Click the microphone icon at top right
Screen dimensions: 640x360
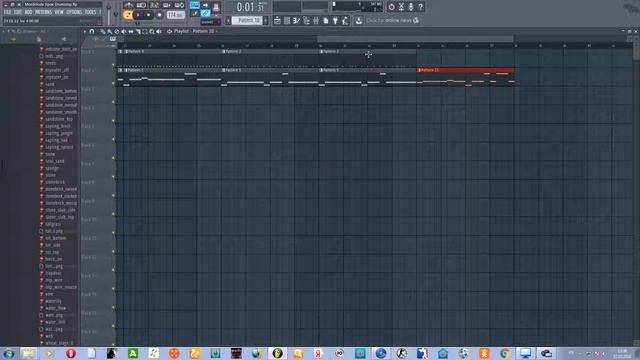click(411, 7)
